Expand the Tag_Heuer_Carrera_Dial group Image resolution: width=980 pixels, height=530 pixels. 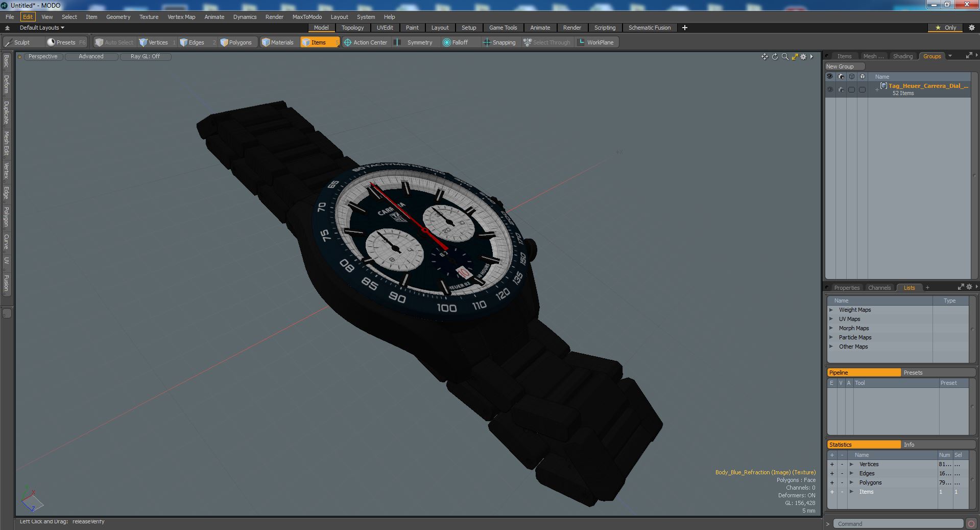[877, 89]
